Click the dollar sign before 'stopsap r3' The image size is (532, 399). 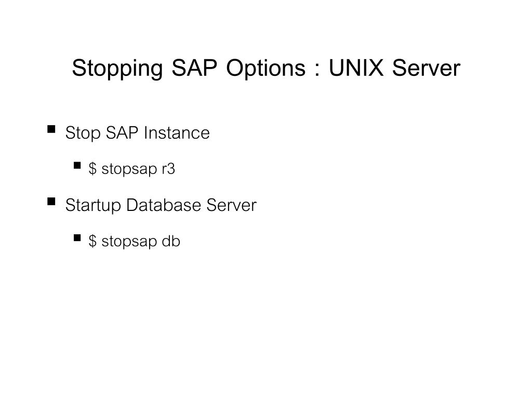92,169
